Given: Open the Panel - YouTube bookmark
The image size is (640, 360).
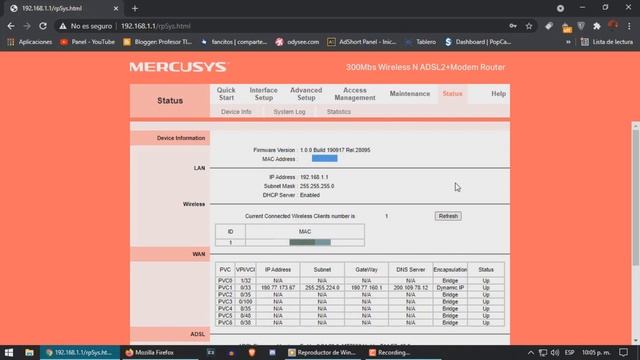Looking at the screenshot, I should click(x=87, y=42).
